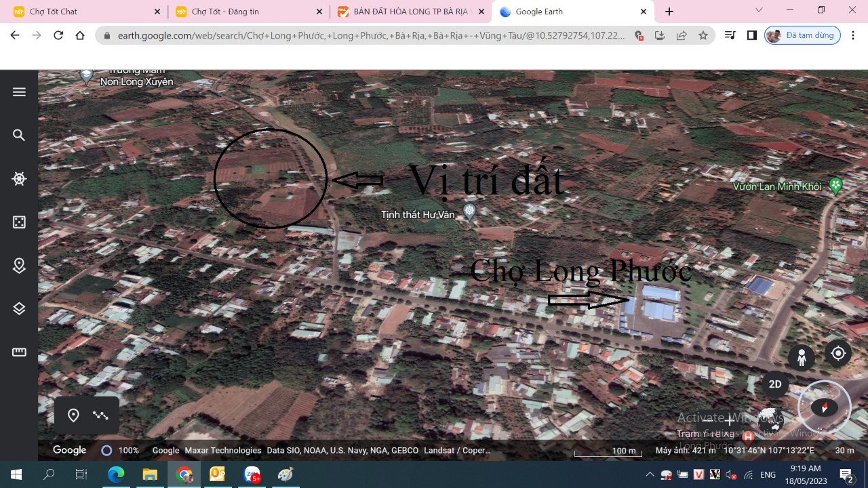Open Projects pin icon in sidebar
Screen dimensions: 868x488
pyautogui.click(x=19, y=266)
